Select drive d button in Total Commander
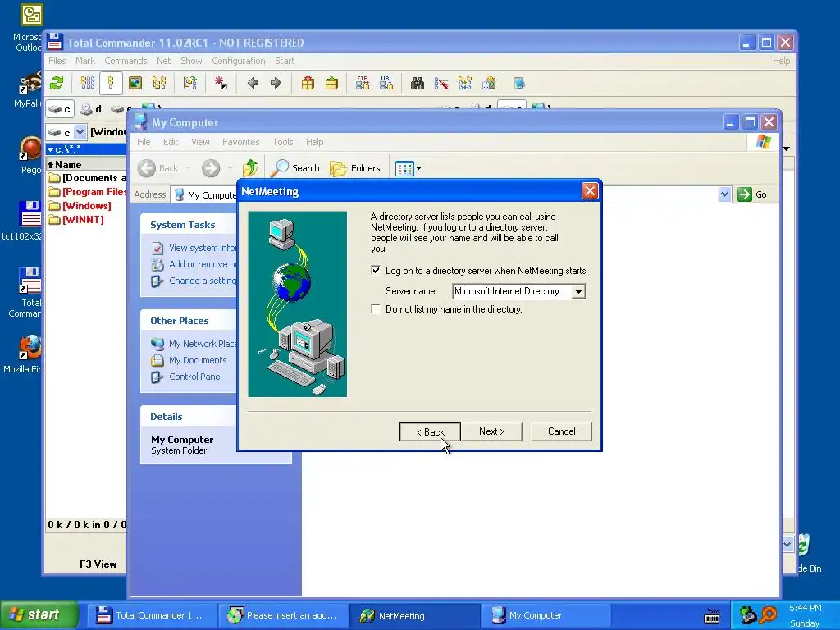Image resolution: width=840 pixels, height=630 pixels. click(x=91, y=109)
